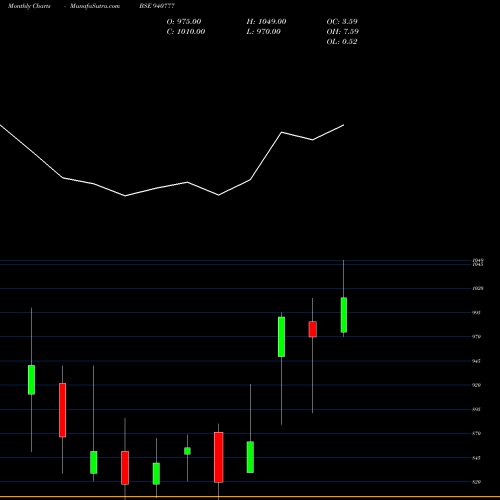Click the 945 price axis label
The width and height of the screenshot is (500, 500).
[477, 361]
